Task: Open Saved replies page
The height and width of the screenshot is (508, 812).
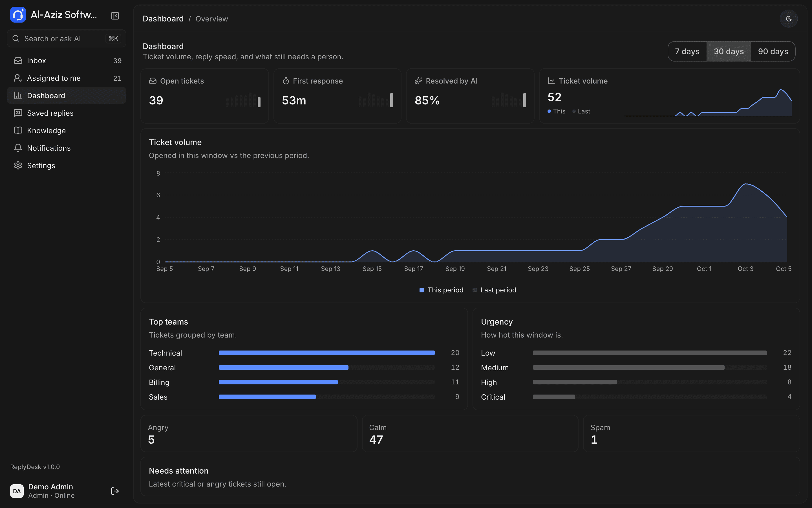Action: click(x=67, y=113)
